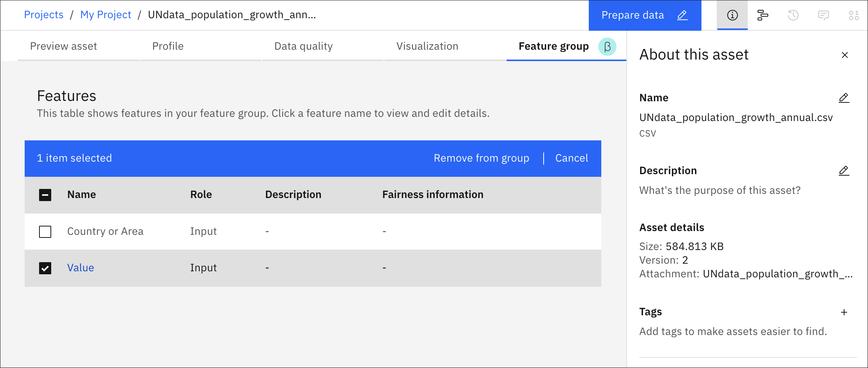The image size is (868, 368).
Task: Cancel the current selection
Action: [x=572, y=158]
